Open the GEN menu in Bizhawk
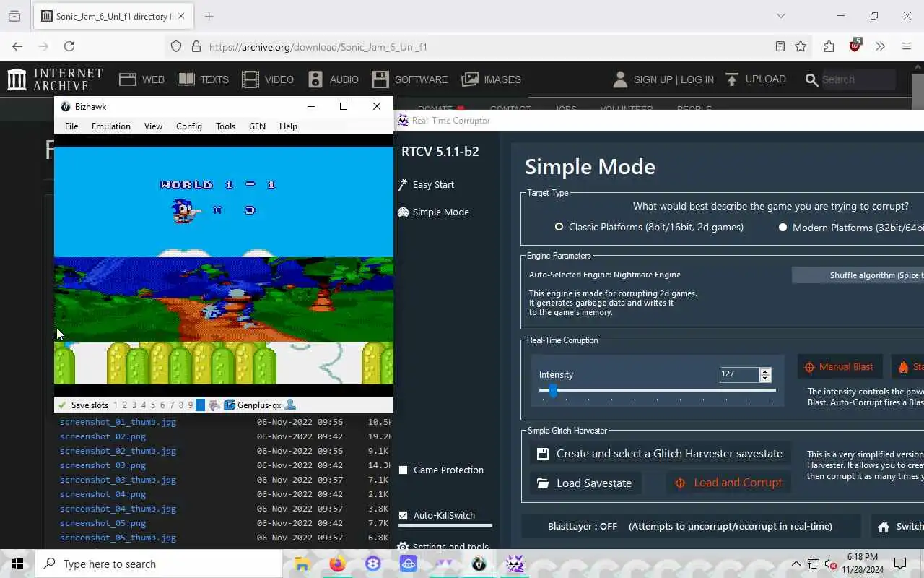 [257, 126]
